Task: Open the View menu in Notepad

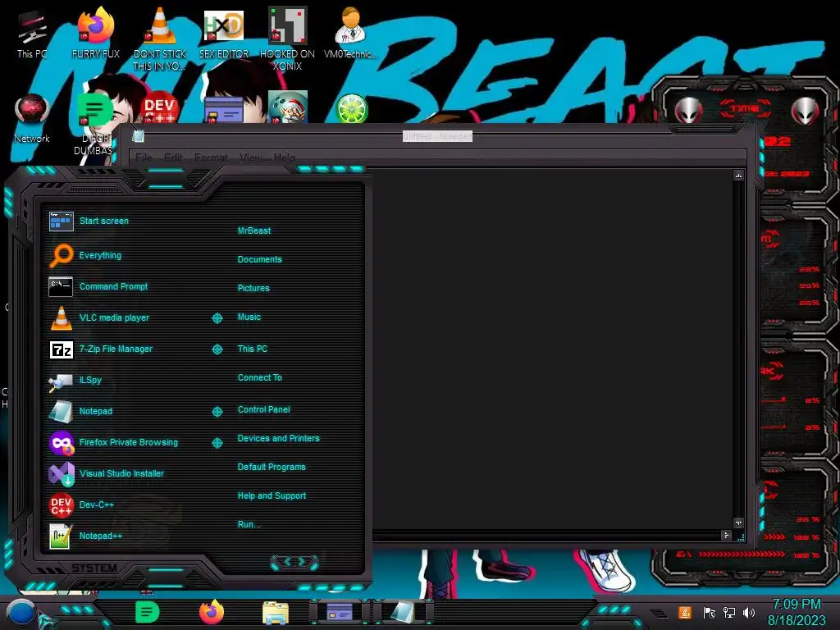Action: (x=251, y=157)
